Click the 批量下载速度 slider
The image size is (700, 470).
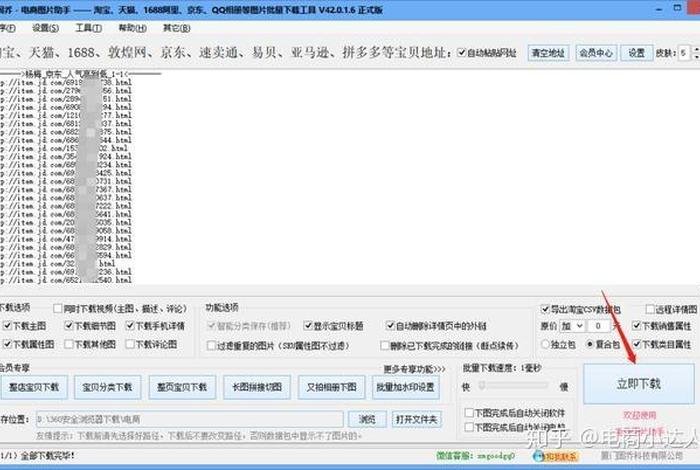513,385
